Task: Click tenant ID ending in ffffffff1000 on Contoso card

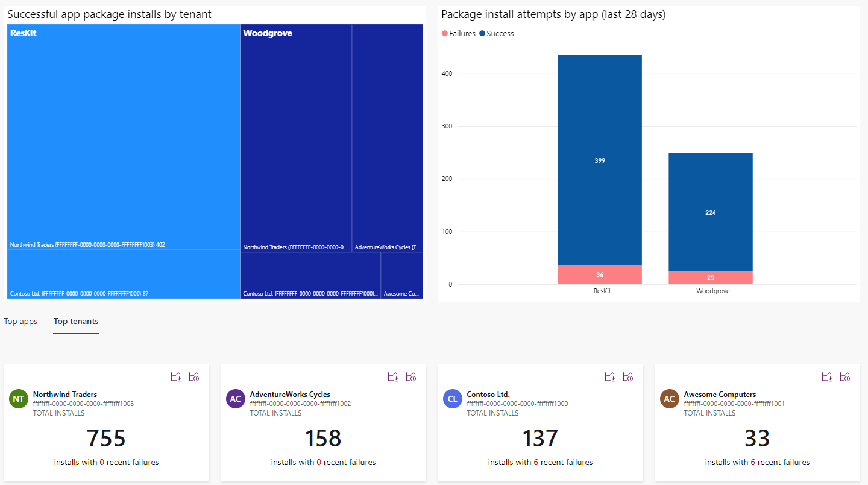Action: pos(517,404)
